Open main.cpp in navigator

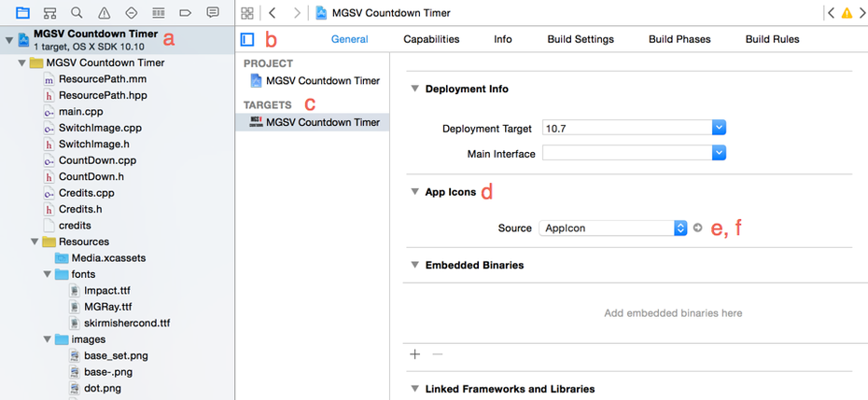click(x=81, y=112)
